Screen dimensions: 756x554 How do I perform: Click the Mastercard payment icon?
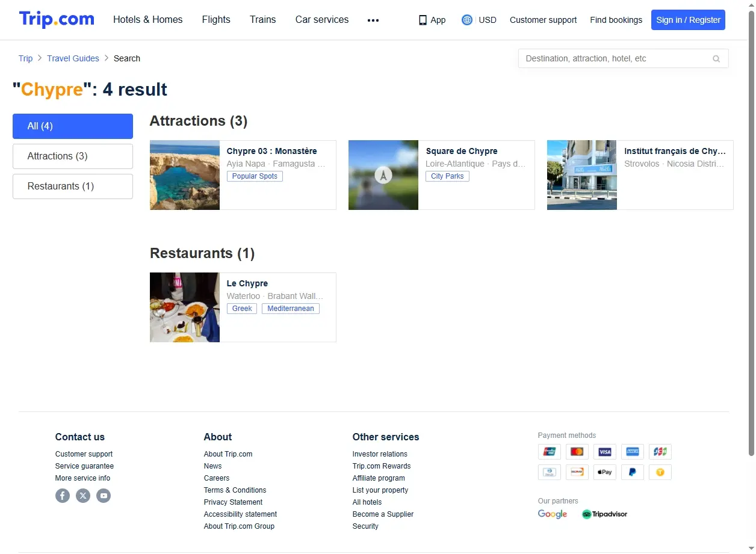pyautogui.click(x=577, y=452)
